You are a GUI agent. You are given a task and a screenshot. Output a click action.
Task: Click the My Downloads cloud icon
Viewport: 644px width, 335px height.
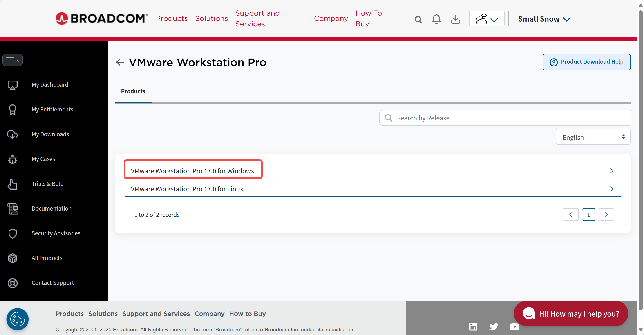[x=13, y=134]
